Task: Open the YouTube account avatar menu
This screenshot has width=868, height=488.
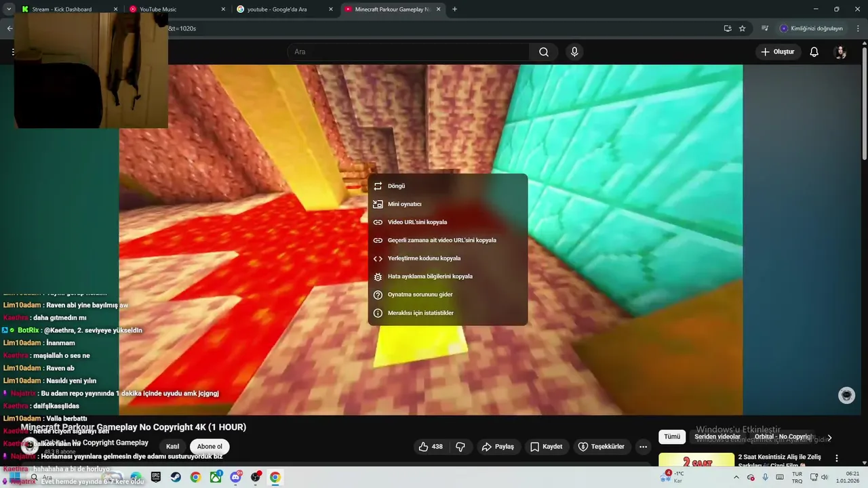Action: 840,52
